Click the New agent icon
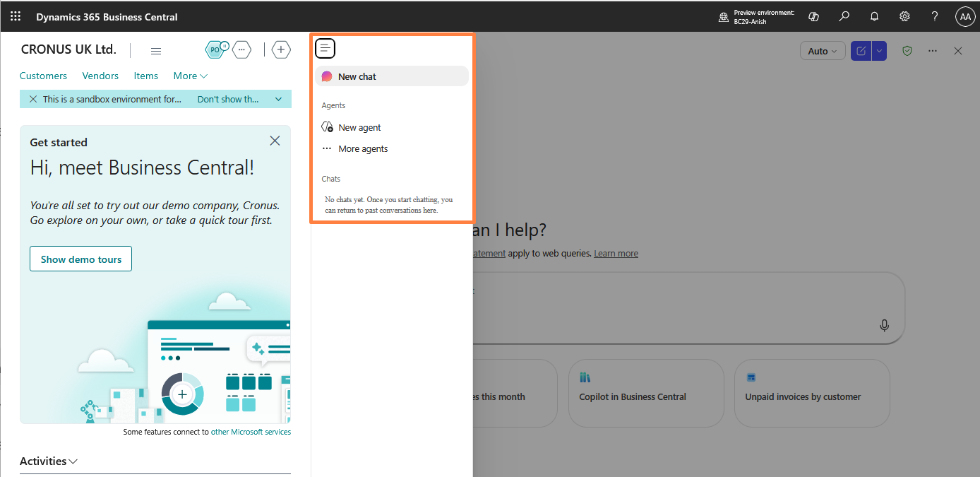 327,127
